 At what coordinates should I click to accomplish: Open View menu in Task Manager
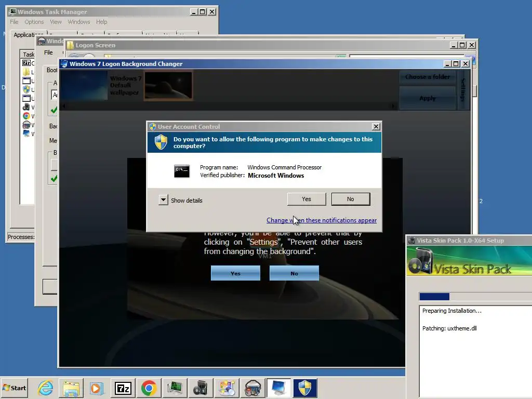point(56,22)
